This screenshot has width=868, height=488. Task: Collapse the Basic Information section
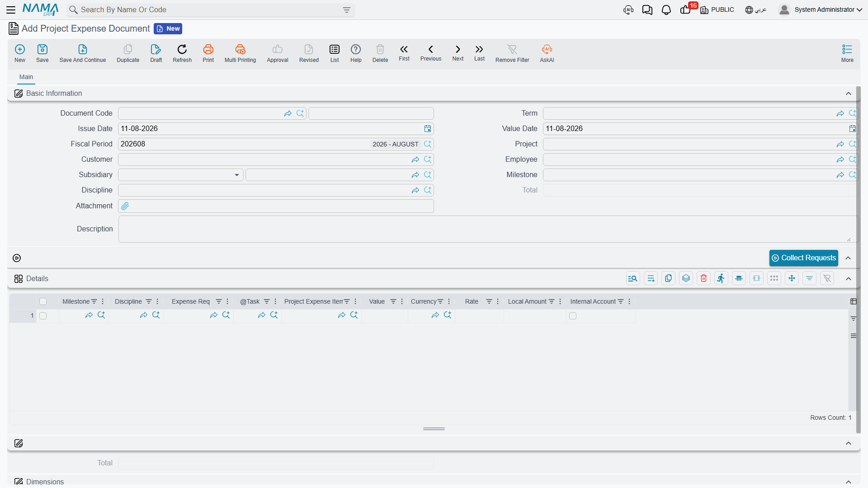pos(849,94)
